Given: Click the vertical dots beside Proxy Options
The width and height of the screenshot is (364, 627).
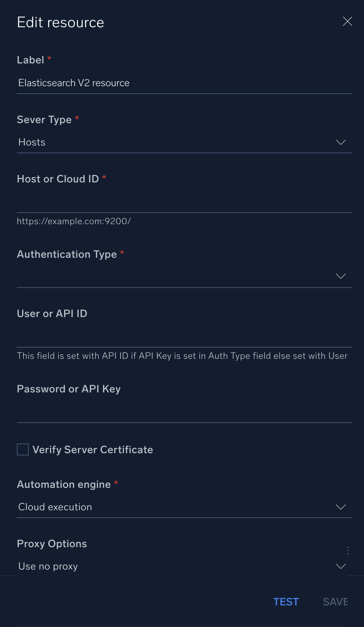Looking at the screenshot, I should (348, 551).
